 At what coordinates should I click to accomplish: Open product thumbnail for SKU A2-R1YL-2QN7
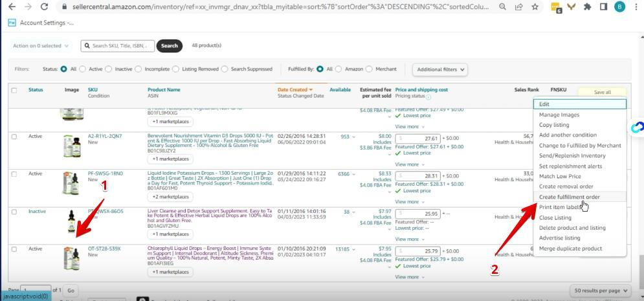71,146
